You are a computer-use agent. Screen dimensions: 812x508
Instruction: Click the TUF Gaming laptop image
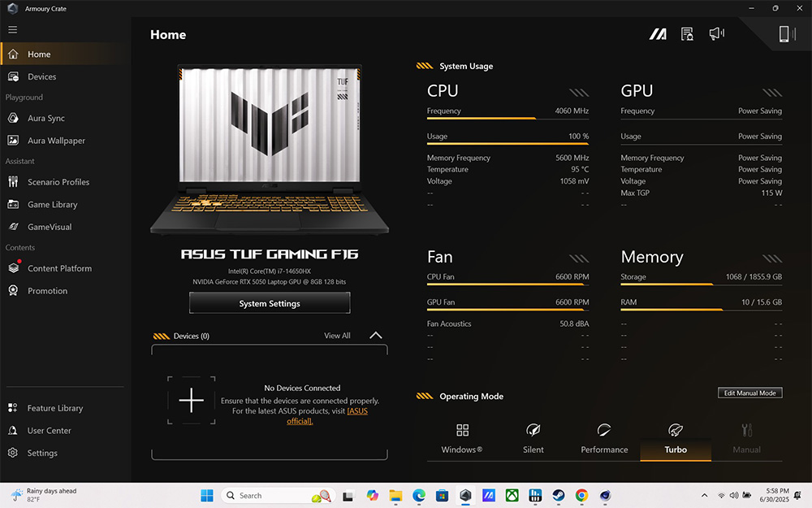pos(270,150)
